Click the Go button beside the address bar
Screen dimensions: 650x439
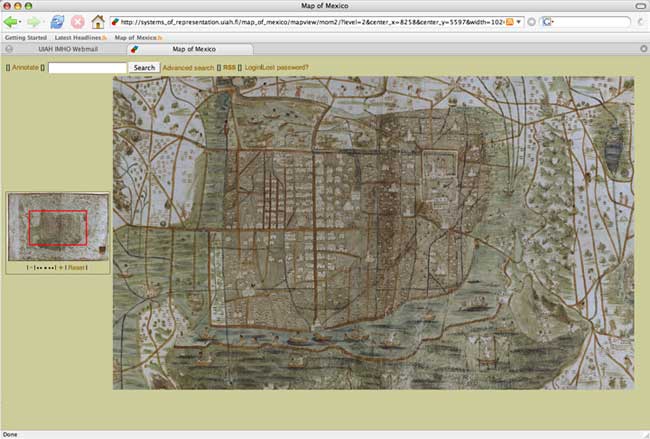pyautogui.click(x=531, y=22)
